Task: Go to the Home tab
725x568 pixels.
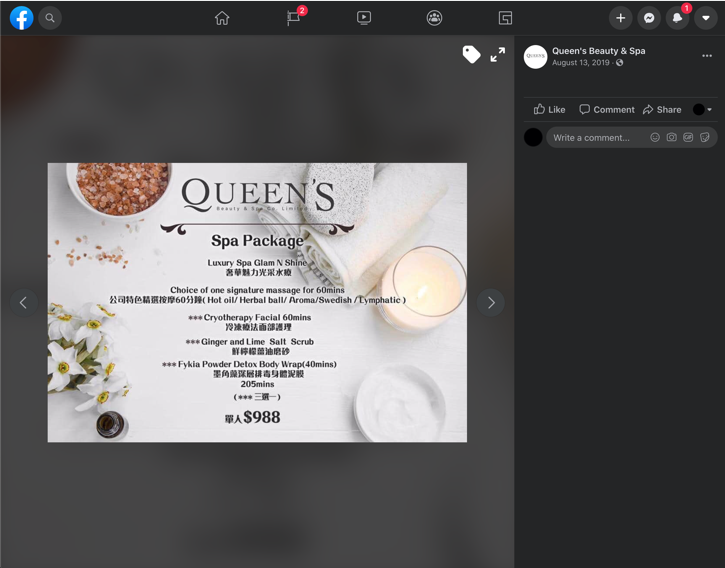Action: (222, 18)
